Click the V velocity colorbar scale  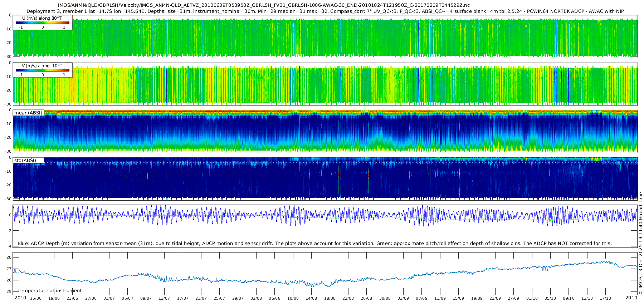(43, 70)
